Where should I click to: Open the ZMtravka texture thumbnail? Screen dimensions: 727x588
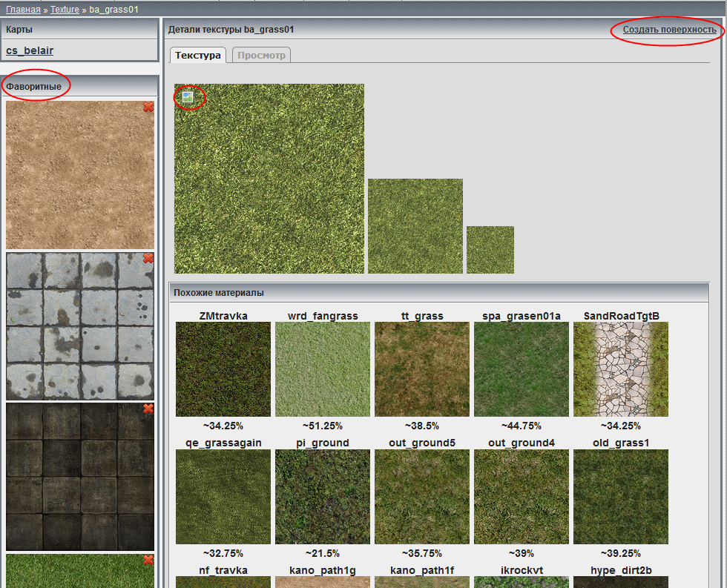(x=223, y=369)
